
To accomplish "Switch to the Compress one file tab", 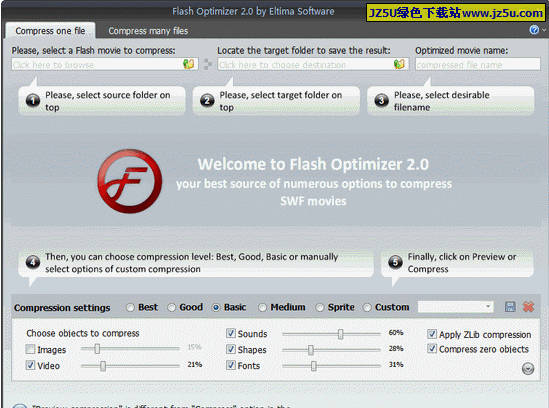I will pyautogui.click(x=50, y=31).
